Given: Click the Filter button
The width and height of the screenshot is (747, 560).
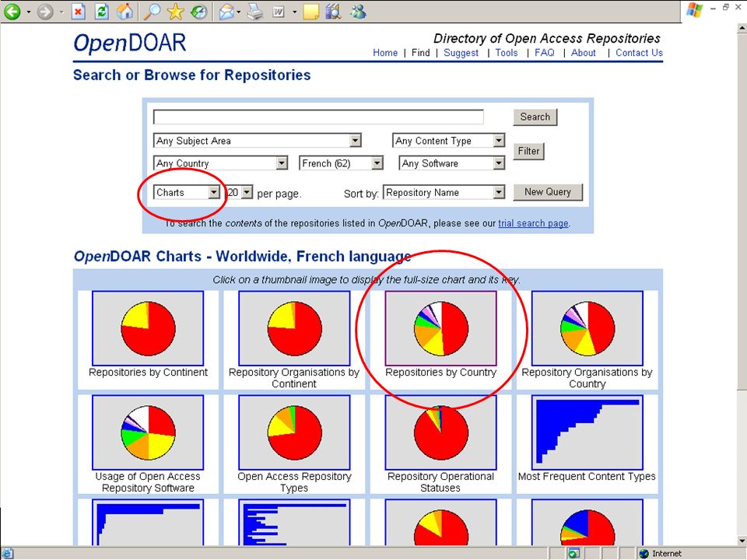Looking at the screenshot, I should [x=529, y=152].
